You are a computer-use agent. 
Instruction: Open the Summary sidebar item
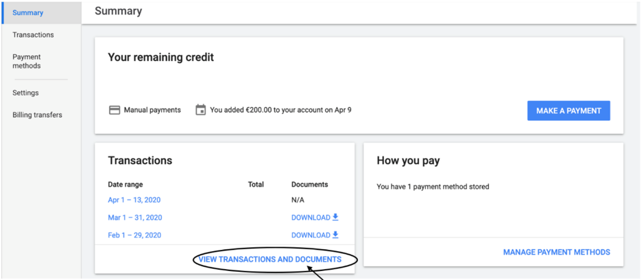[41, 13]
